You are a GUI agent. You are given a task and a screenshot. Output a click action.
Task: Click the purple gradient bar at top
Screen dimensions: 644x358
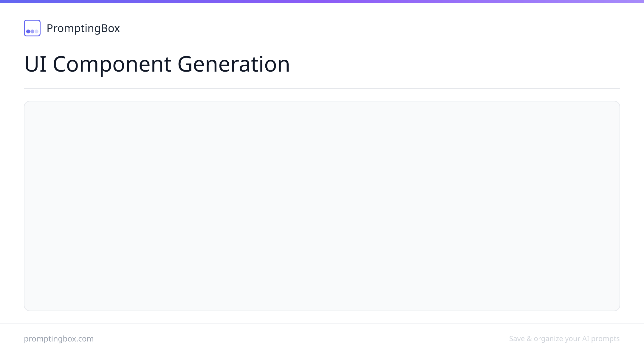[x=322, y=1]
